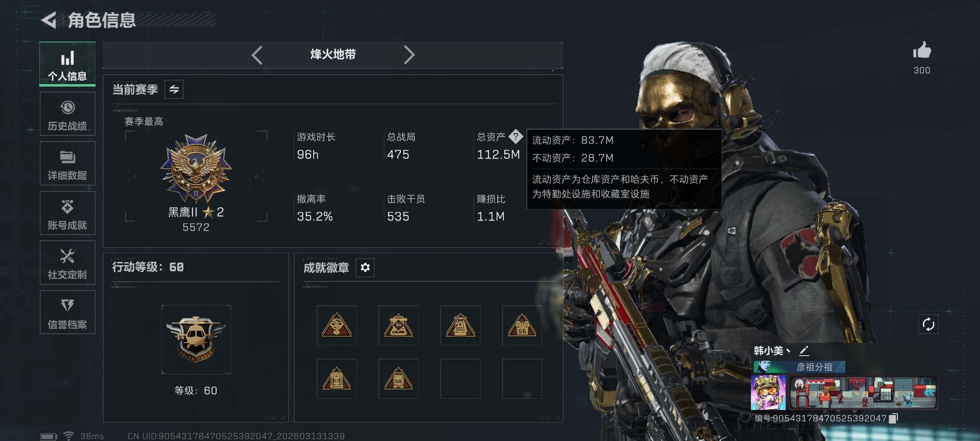Select the S8 achievement badge
980x441 pixels.
pyautogui.click(x=398, y=379)
